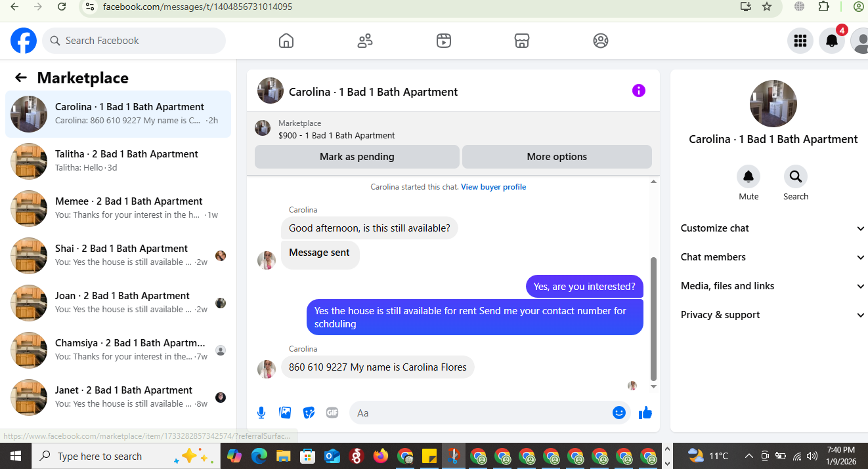Click the "Yes, are you interested?" message

tap(584, 287)
